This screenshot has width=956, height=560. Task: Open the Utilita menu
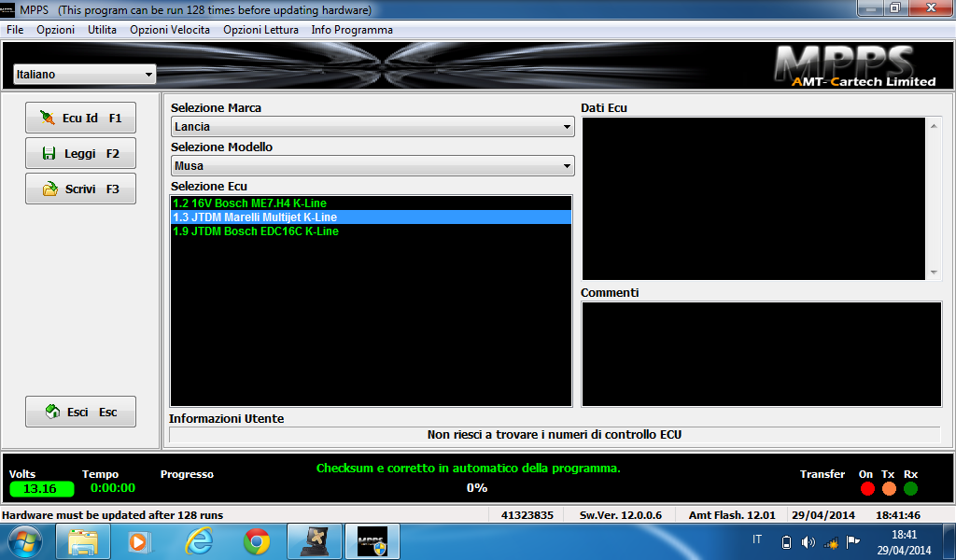tap(102, 30)
